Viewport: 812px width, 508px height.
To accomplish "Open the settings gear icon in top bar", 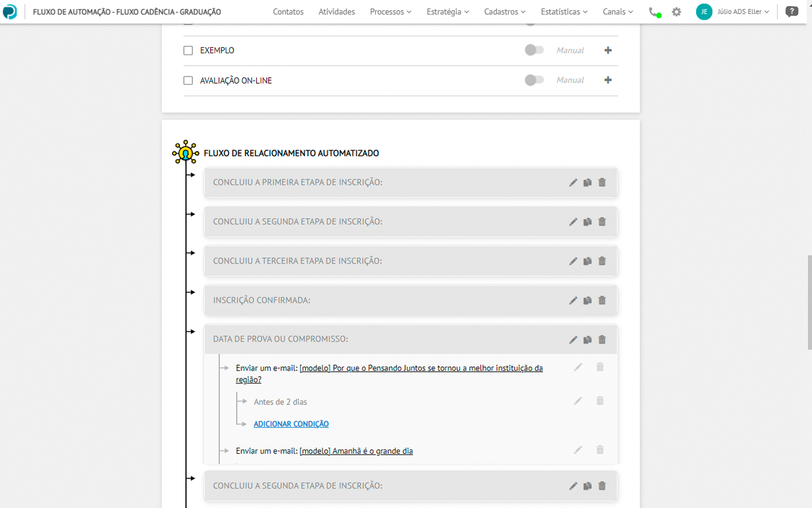I will pos(676,12).
